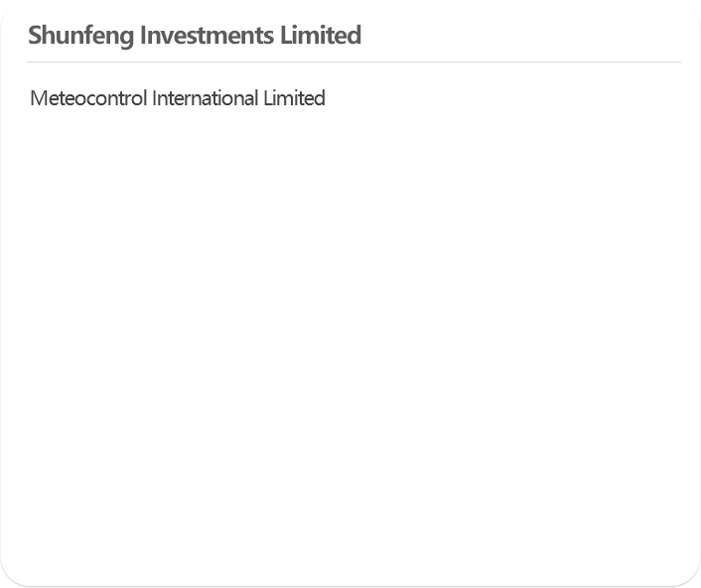
Task: Click Limited after the word International
Action: 294,98
